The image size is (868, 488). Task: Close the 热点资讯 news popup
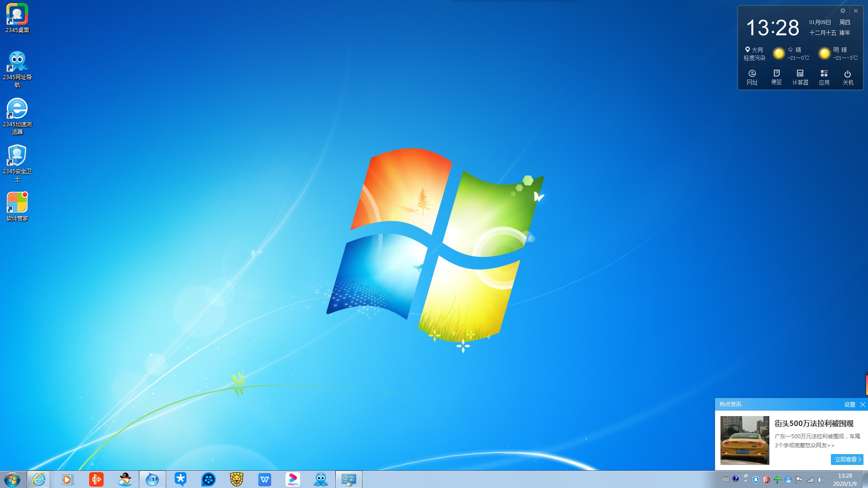[863, 405]
